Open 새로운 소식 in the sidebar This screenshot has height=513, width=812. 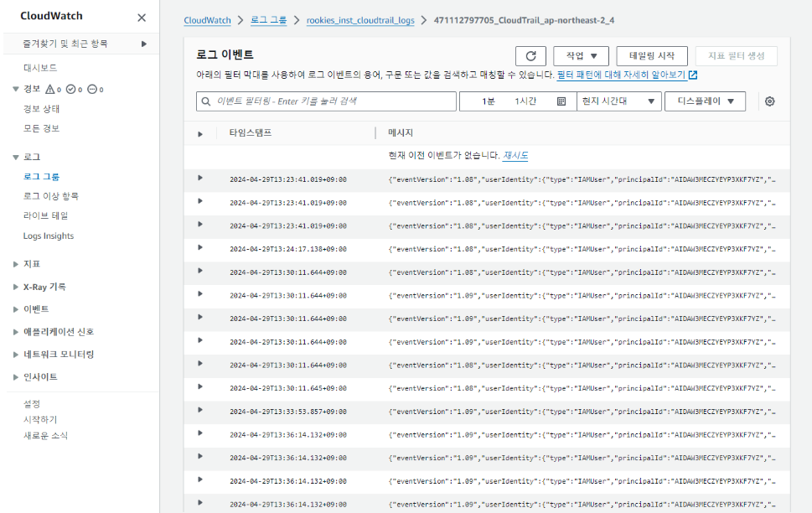[45, 436]
